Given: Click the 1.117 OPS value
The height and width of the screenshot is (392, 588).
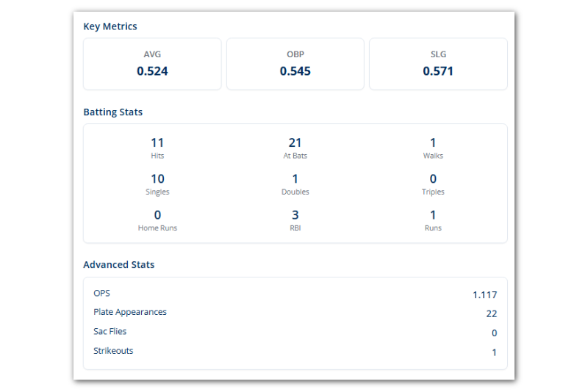Looking at the screenshot, I should coord(485,295).
